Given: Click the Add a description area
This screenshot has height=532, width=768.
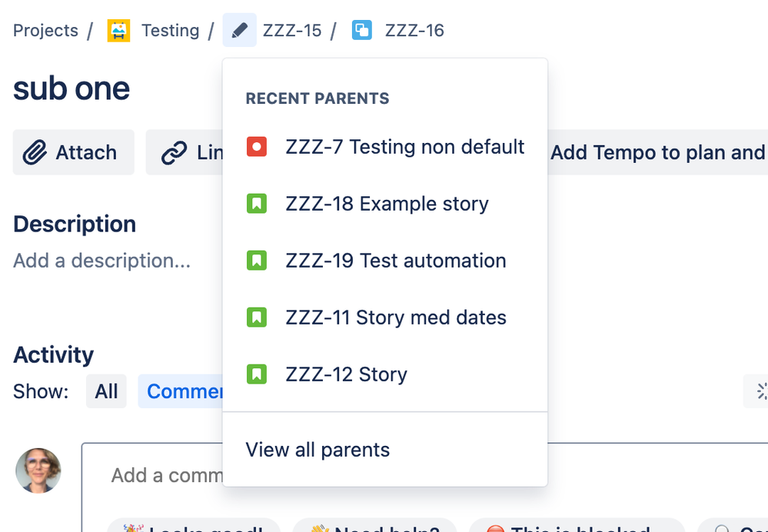Looking at the screenshot, I should pyautogui.click(x=101, y=261).
